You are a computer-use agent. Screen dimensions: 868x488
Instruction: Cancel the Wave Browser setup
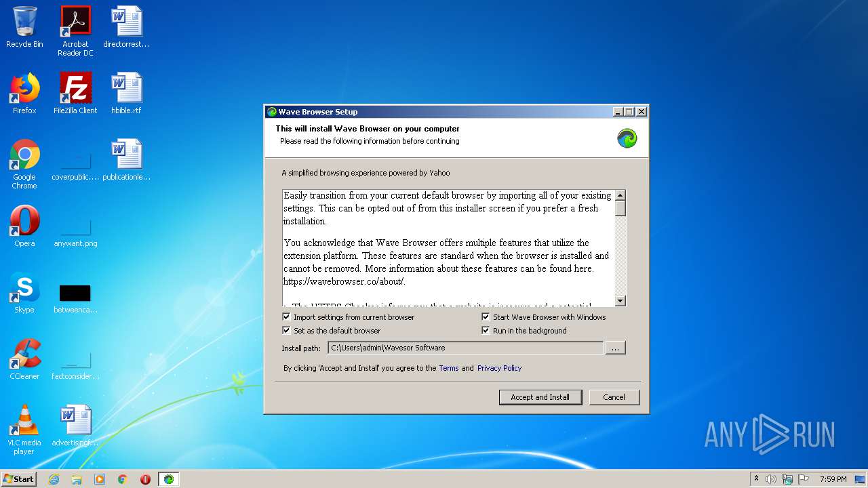pos(614,397)
